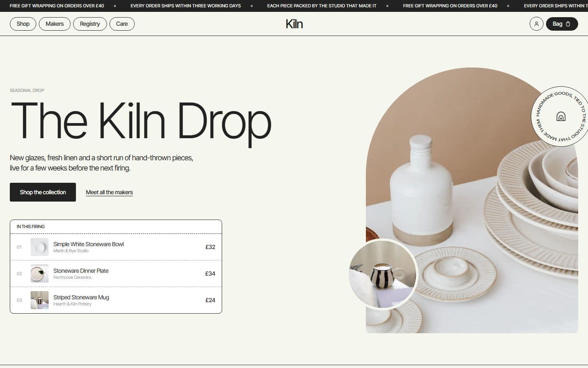The height and width of the screenshot is (368, 588).
Task: Open the Care menu item
Action: [122, 24]
